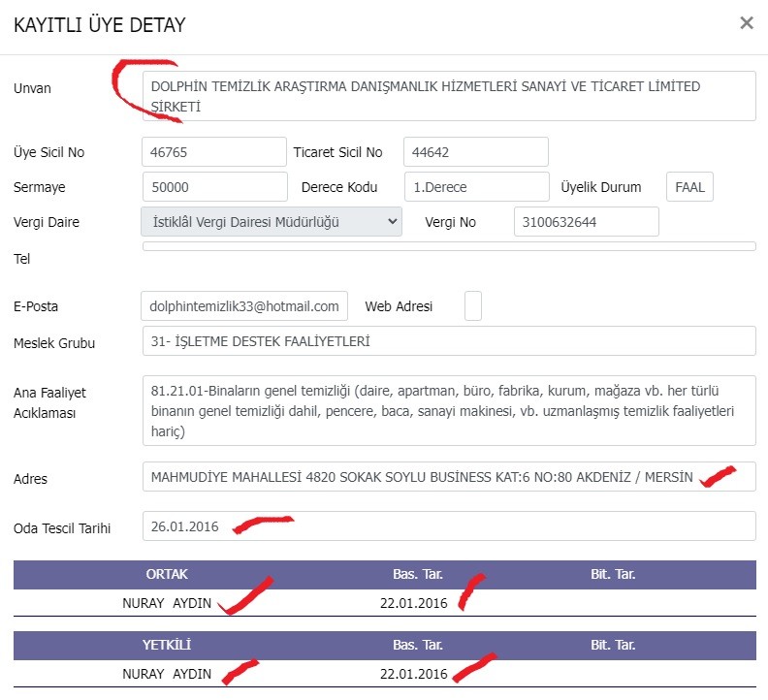The width and height of the screenshot is (768, 700).
Task: Click the Ticaret Sicil No field 44642
Action: 475,152
